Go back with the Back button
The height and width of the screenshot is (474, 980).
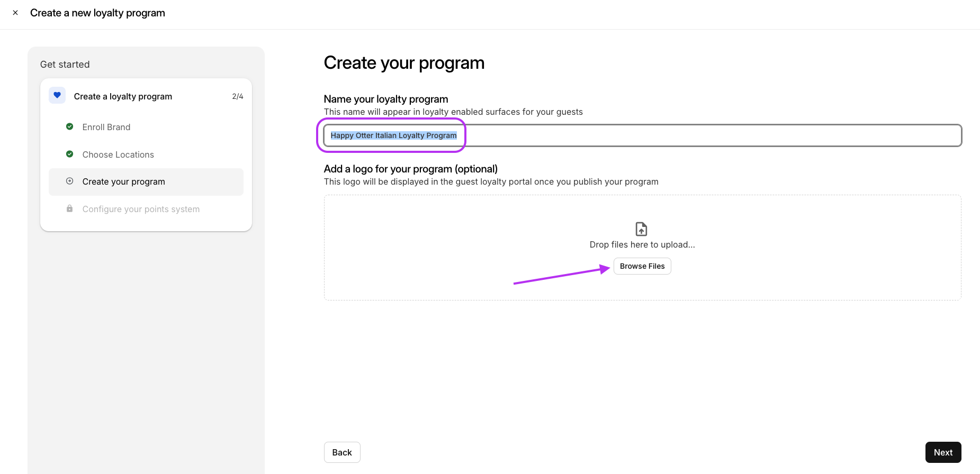(342, 452)
